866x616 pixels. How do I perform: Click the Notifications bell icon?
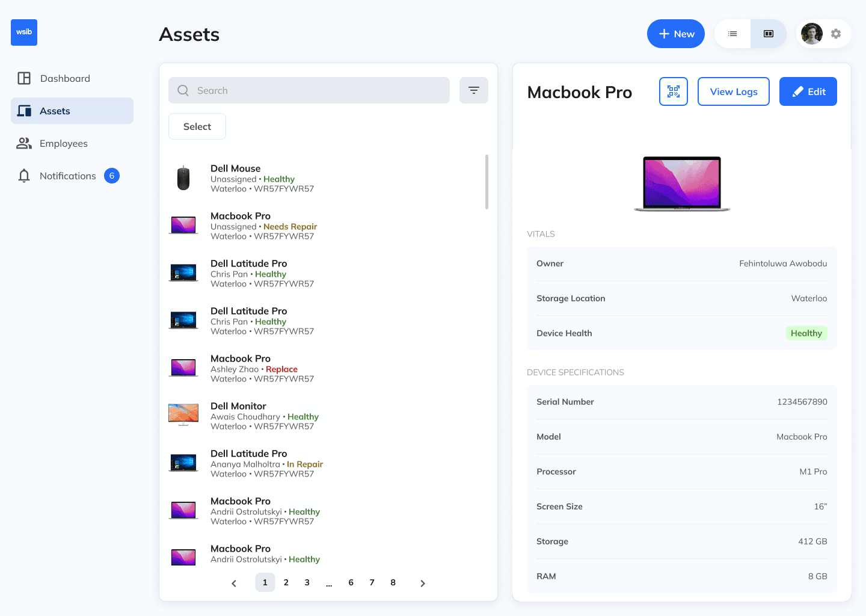click(x=24, y=176)
